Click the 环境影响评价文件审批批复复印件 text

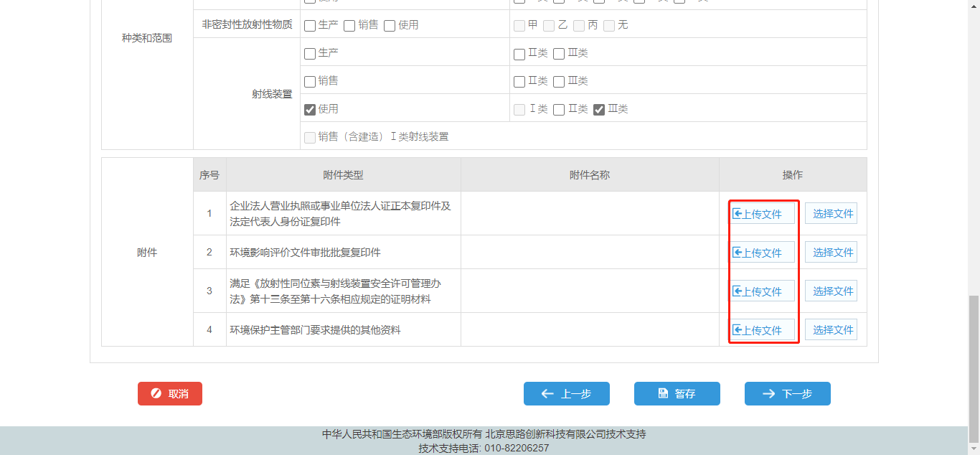click(x=305, y=252)
